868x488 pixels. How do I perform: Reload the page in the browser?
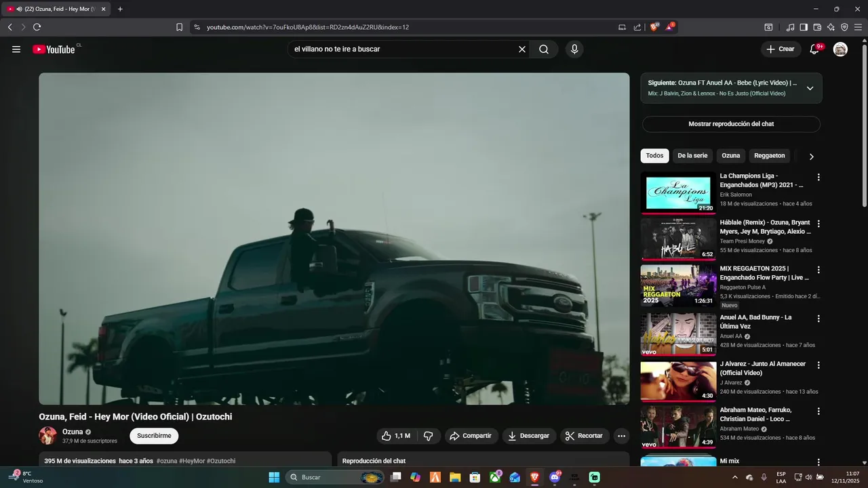pos(37,27)
